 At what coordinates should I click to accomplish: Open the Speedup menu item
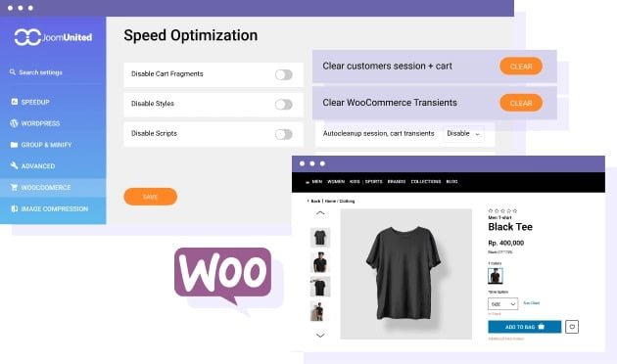coord(35,102)
